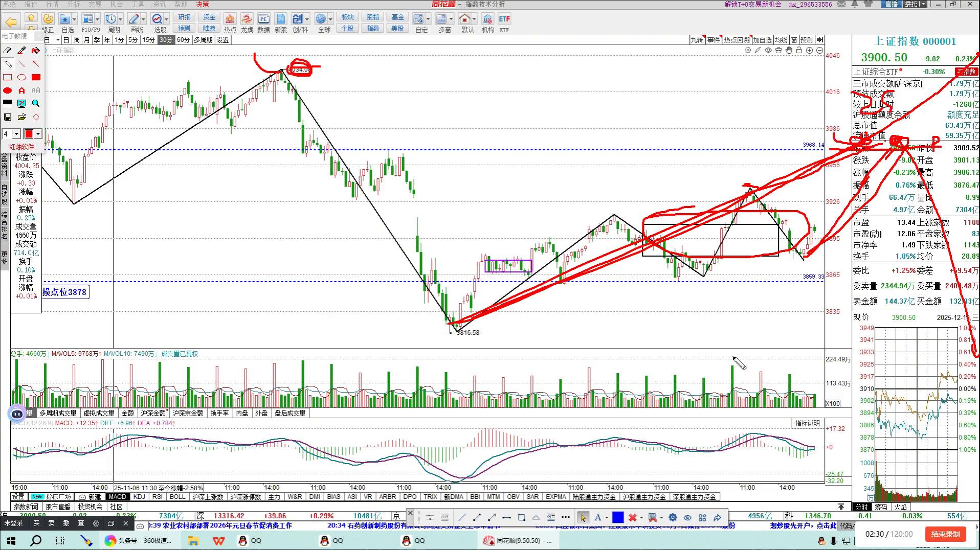
Task: Click the 指标说明 button
Action: 807,423
